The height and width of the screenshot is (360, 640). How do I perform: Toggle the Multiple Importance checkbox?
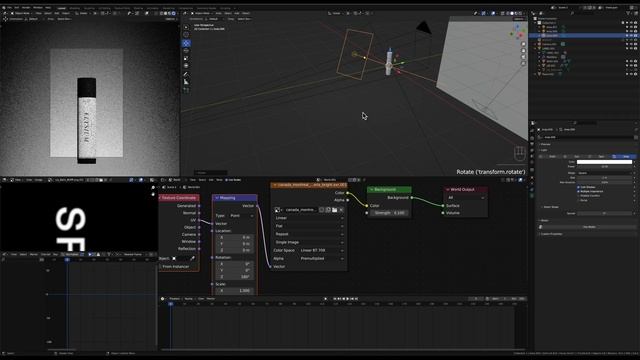pyautogui.click(x=578, y=191)
